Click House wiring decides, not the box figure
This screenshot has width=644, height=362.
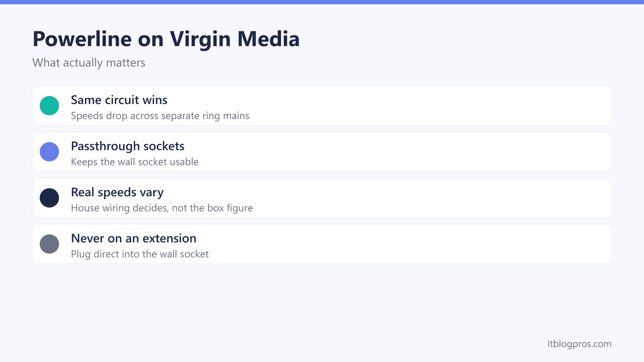click(162, 208)
